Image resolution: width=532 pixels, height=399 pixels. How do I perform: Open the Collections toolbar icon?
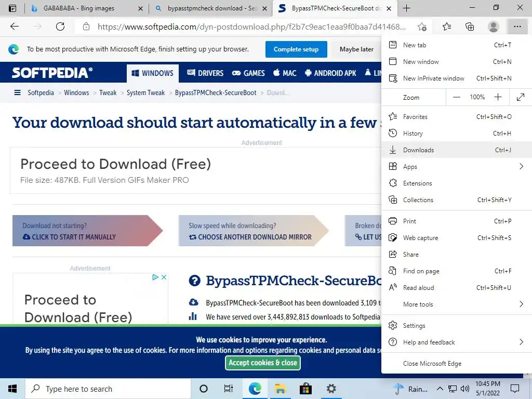(x=470, y=26)
